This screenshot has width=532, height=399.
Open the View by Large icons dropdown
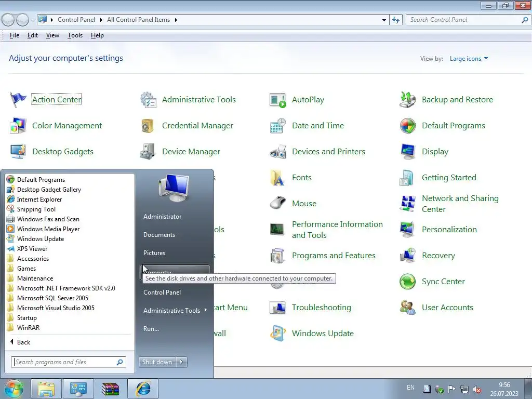pos(469,59)
